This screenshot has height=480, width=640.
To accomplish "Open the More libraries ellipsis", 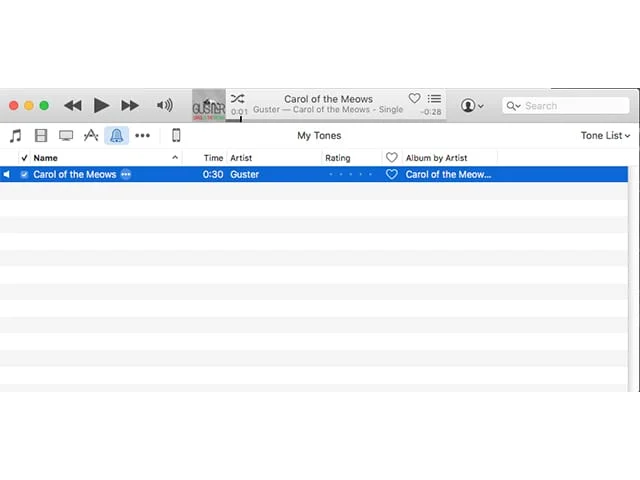I will tap(142, 136).
